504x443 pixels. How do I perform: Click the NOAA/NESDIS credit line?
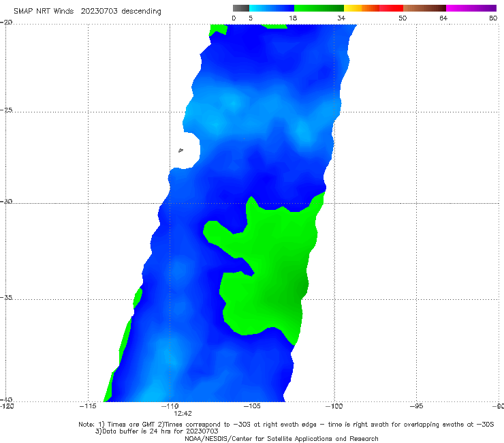point(281,438)
